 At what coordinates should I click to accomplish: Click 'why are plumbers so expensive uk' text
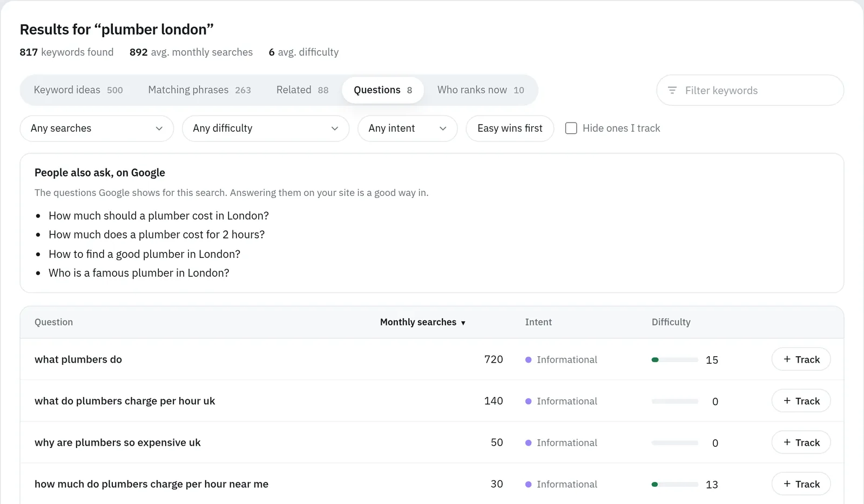[118, 442]
